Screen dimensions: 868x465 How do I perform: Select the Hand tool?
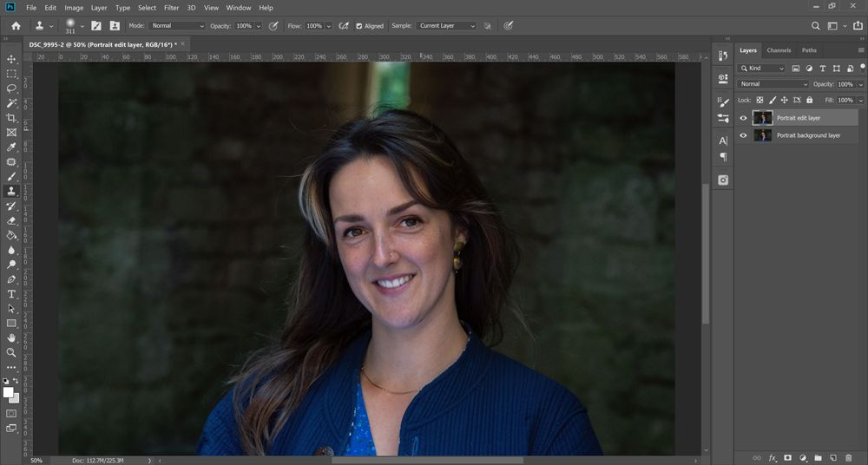tap(11, 337)
